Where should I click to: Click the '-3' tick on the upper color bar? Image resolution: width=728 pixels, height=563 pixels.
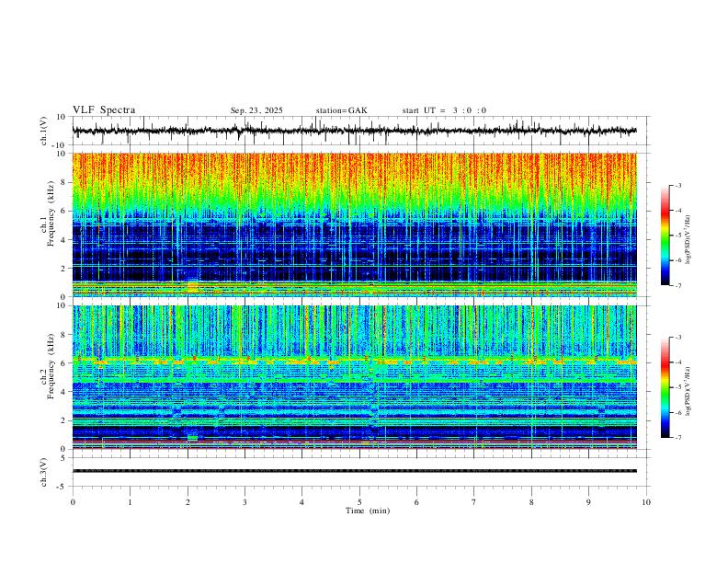678,185
